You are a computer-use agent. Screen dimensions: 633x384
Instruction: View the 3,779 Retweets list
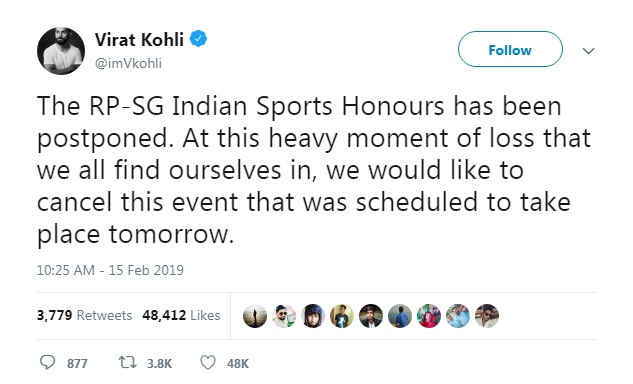point(84,315)
